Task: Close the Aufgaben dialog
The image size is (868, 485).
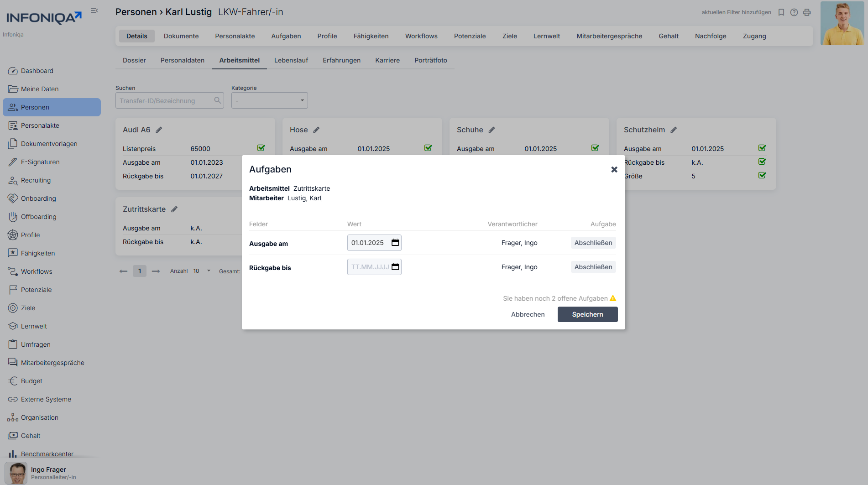Action: 614,169
